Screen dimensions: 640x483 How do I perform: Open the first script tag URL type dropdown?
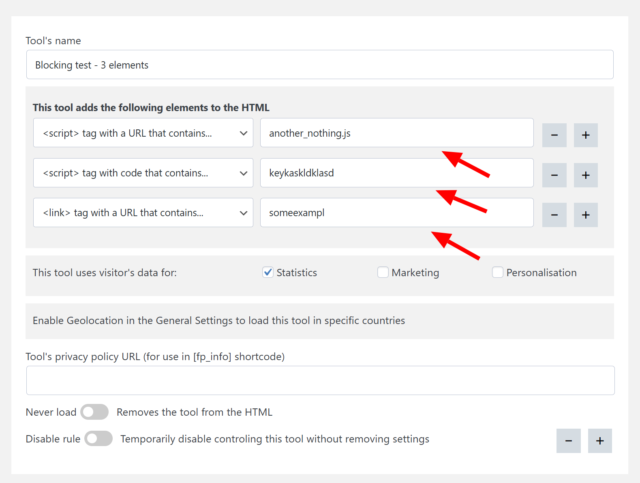coord(143,133)
